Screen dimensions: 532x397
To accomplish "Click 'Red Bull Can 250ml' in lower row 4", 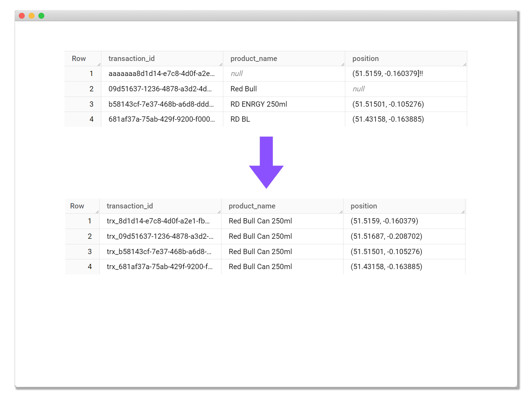I will (x=282, y=267).
